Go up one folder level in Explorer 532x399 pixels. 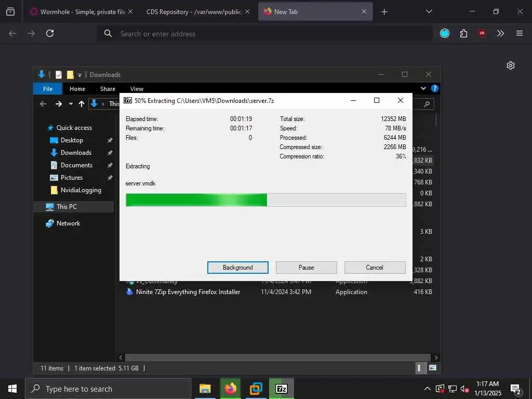click(x=82, y=104)
